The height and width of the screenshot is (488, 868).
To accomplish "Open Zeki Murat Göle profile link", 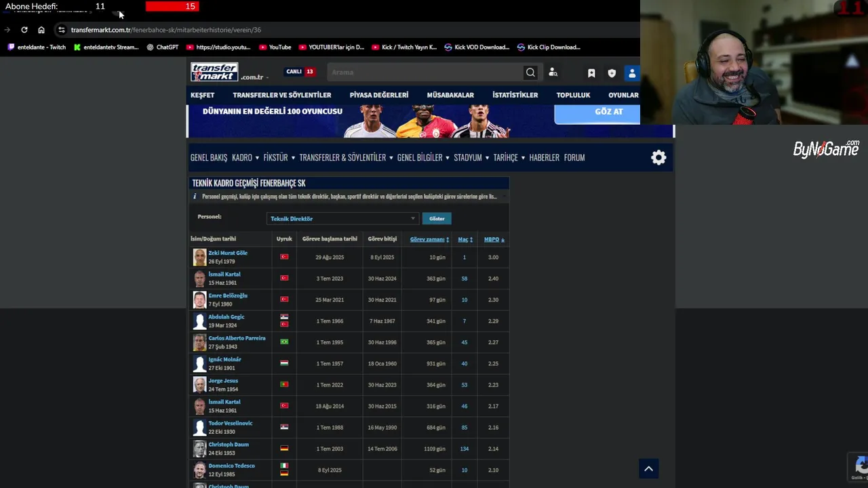I will (228, 253).
